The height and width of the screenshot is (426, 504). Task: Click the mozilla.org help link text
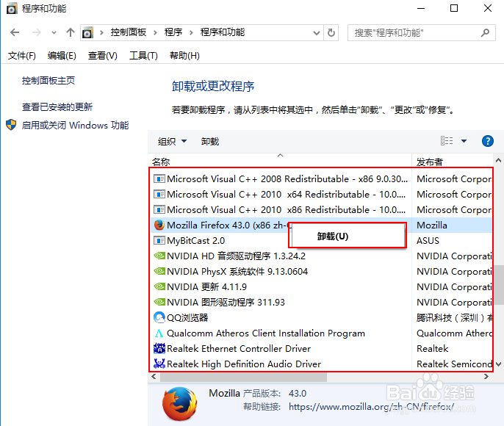coord(371,407)
